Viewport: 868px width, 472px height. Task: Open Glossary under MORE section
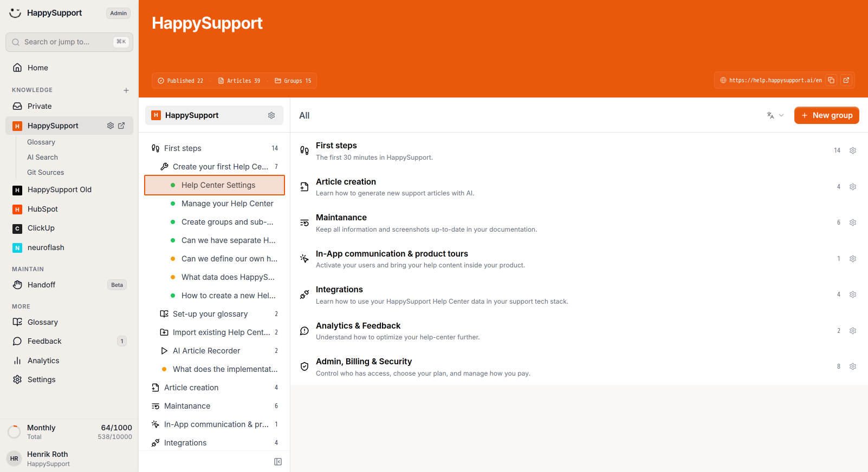point(69,322)
